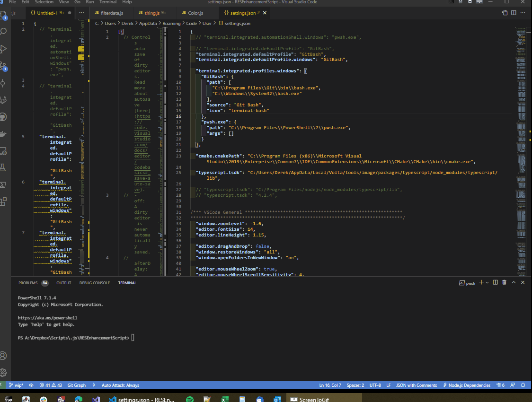This screenshot has width=532, height=402.
Task: Click the split terminal icon
Action: (x=495, y=282)
